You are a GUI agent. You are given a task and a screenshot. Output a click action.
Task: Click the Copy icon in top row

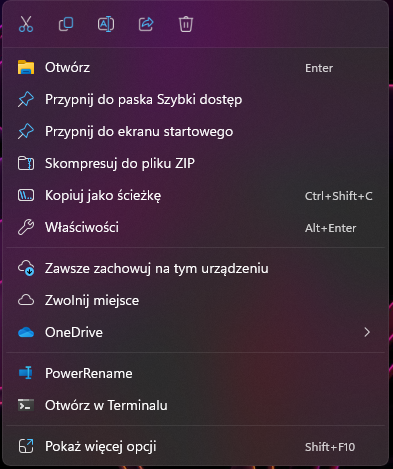click(66, 24)
